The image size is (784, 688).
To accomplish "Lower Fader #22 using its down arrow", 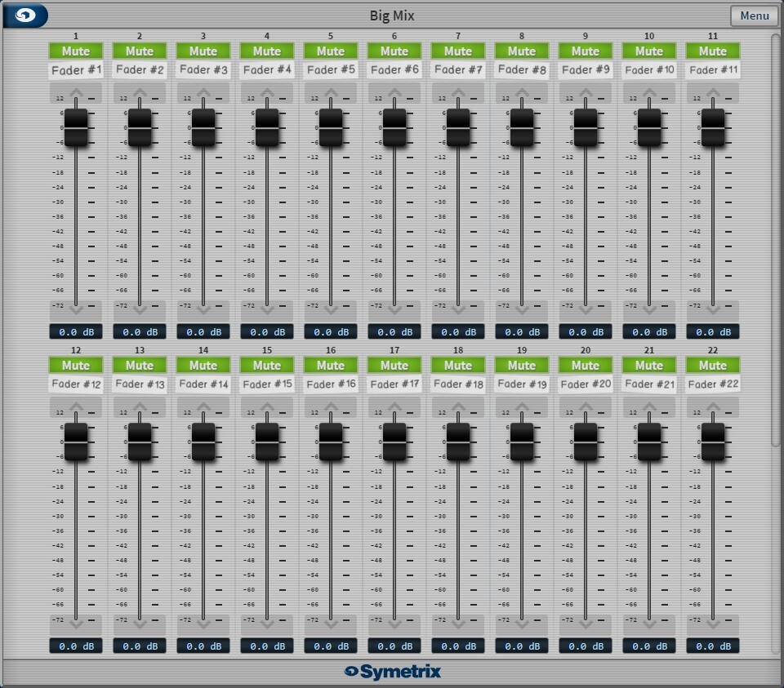I will 713,624.
